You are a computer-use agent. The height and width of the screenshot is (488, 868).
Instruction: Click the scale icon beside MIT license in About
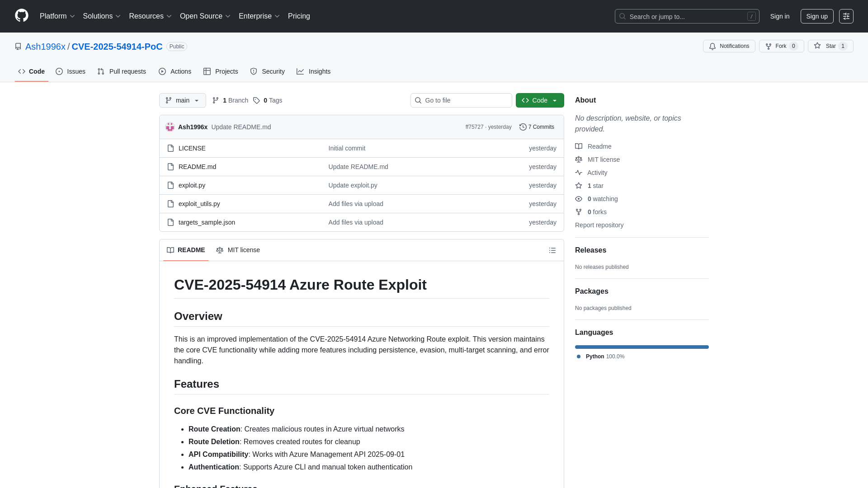pos(579,160)
